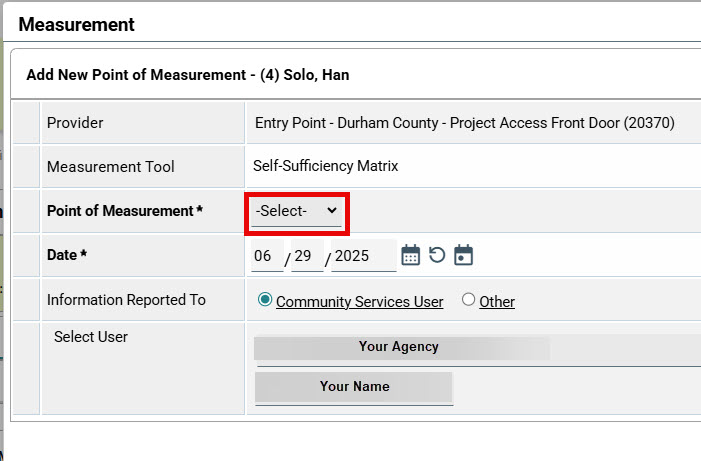Click the Measurement Tool label
Image resolution: width=701 pixels, height=461 pixels.
pos(110,167)
